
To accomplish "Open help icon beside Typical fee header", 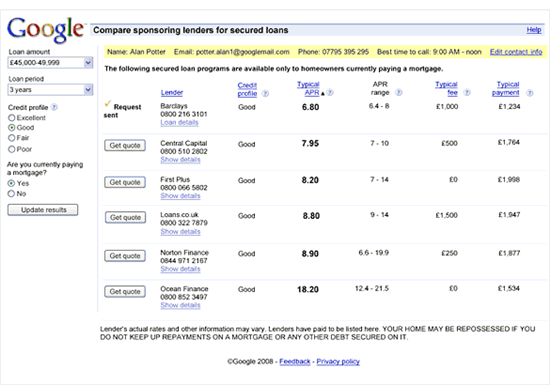I will [467, 93].
